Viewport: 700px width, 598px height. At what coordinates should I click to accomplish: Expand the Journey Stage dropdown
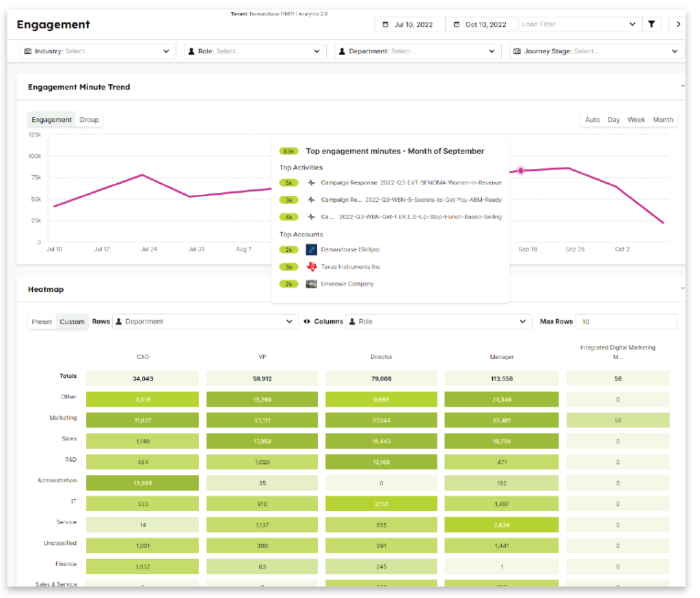pyautogui.click(x=596, y=51)
